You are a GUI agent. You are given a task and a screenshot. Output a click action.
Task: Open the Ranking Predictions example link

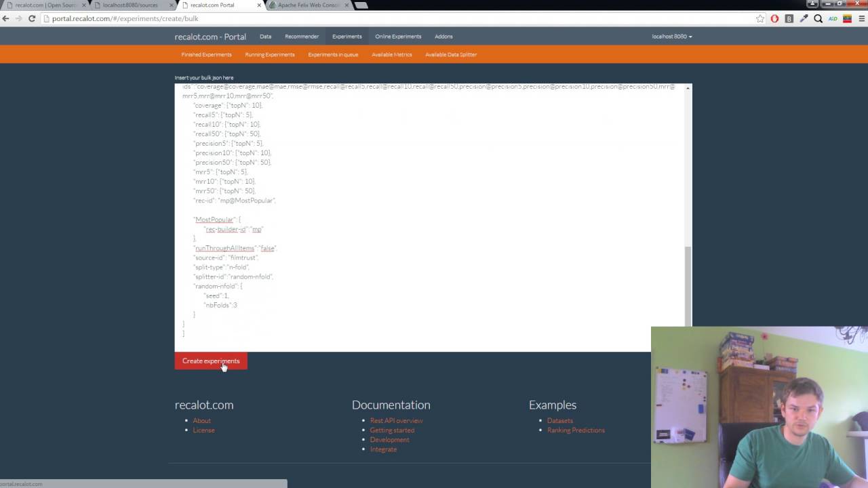(x=576, y=430)
